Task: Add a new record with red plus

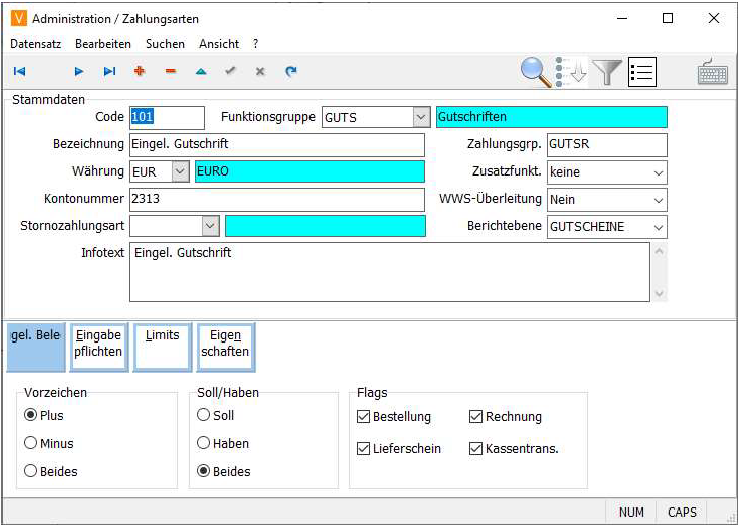Action: click(140, 71)
